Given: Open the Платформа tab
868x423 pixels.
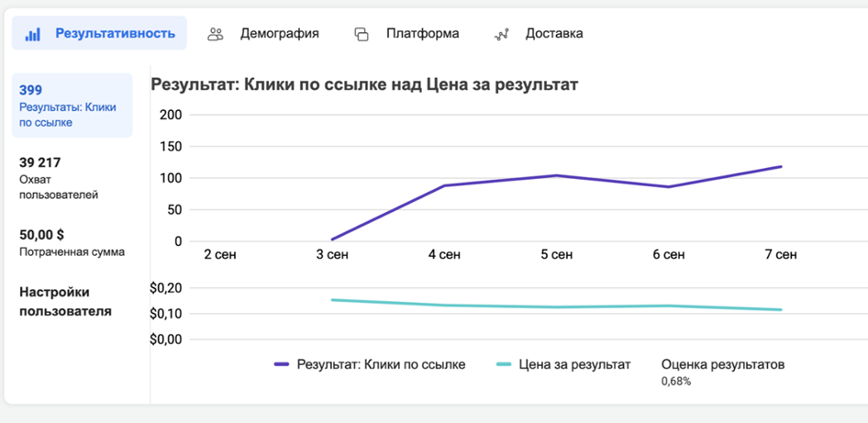Looking at the screenshot, I should tap(422, 34).
